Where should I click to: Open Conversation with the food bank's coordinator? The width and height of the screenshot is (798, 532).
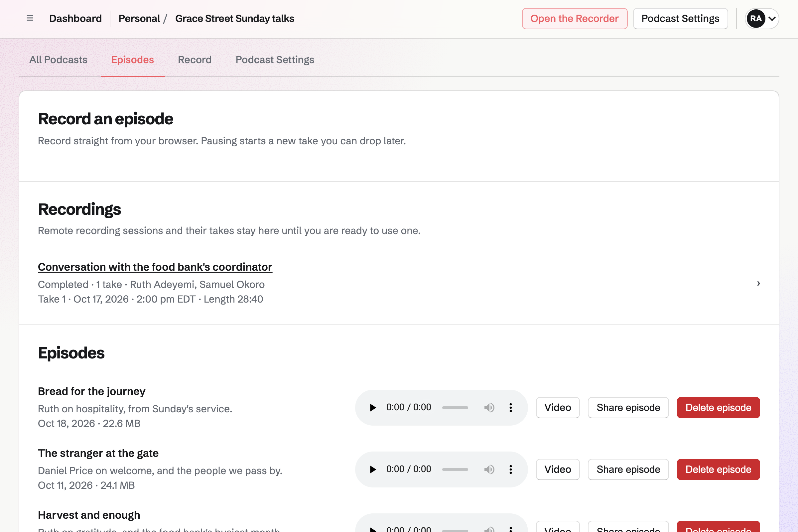pos(155,267)
